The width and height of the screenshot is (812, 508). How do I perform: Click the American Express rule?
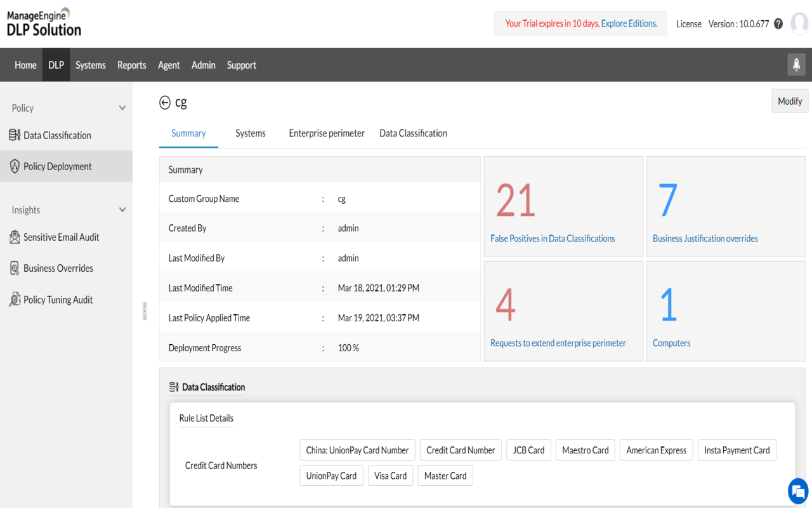point(656,450)
